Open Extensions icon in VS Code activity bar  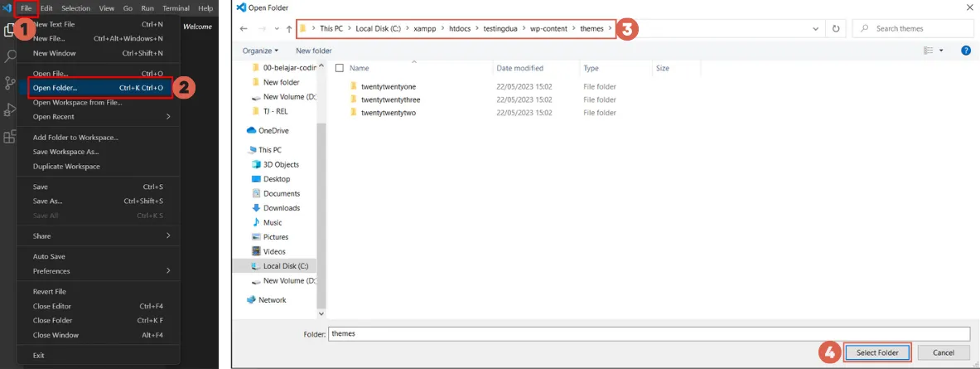click(x=10, y=137)
